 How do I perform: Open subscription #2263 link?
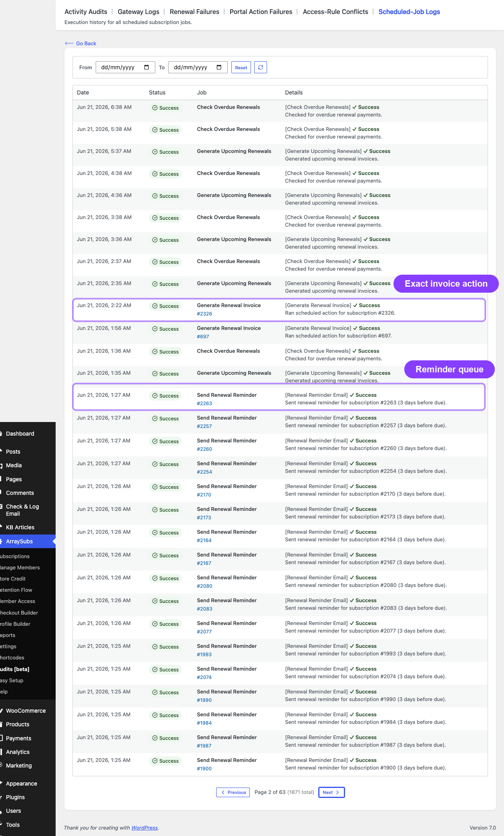point(205,404)
